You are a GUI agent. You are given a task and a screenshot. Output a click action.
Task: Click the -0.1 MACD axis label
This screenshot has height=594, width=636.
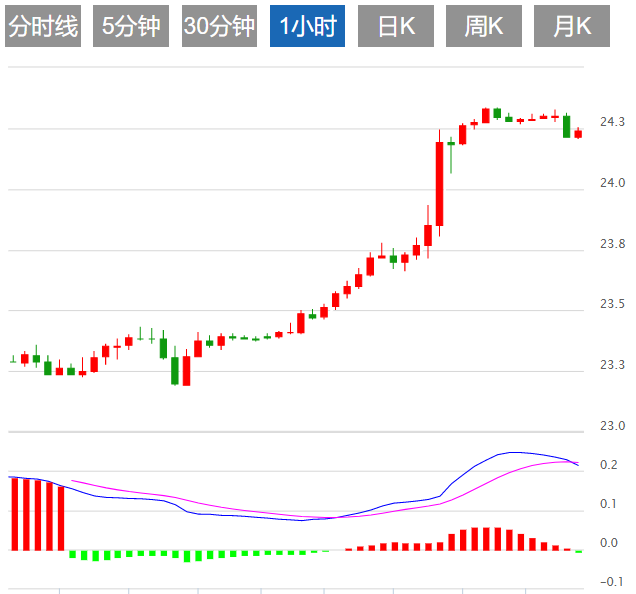coord(612,582)
